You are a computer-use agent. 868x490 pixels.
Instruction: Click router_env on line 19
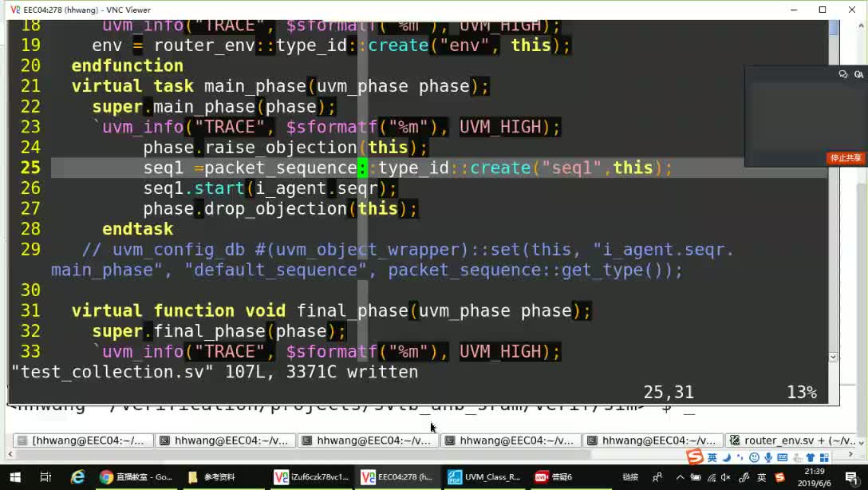click(204, 45)
